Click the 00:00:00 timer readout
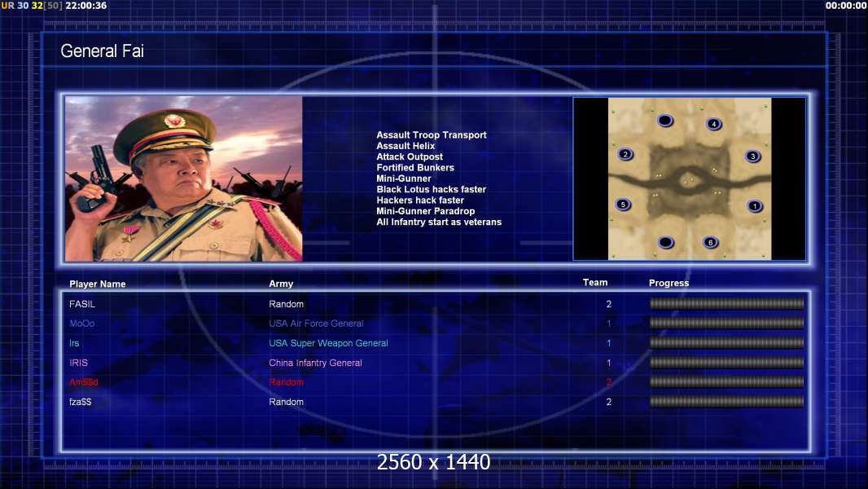 pos(846,6)
